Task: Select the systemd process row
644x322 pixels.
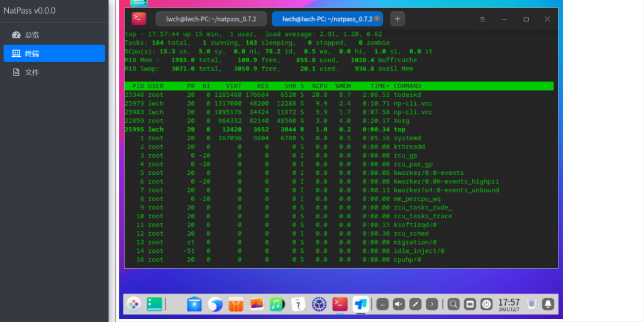Action: pyautogui.click(x=339, y=138)
